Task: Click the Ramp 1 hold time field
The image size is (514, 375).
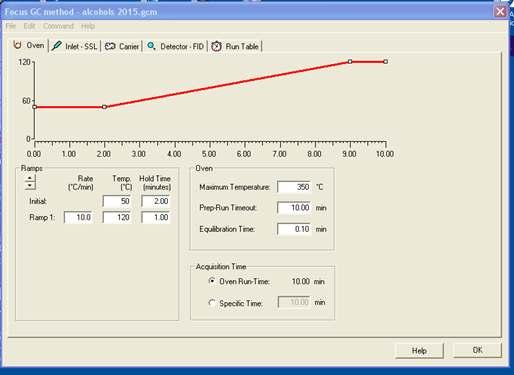Action: pyautogui.click(x=155, y=217)
